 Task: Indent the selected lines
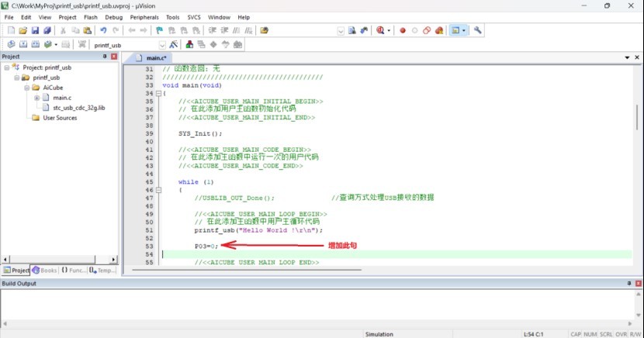213,30
